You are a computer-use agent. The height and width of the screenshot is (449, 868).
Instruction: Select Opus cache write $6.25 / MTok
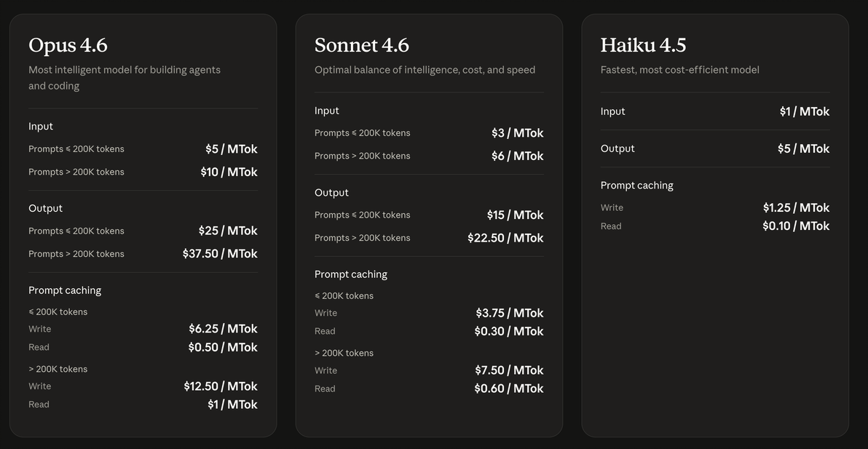click(223, 329)
